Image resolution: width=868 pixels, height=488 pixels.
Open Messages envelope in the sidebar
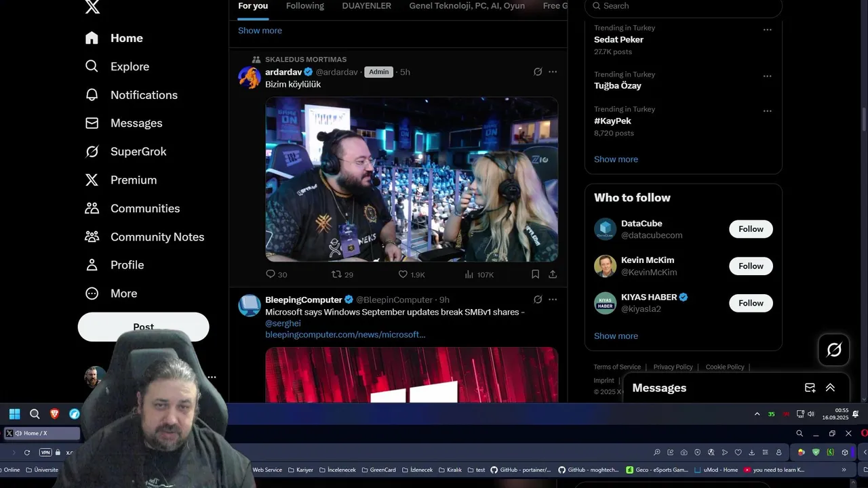tap(123, 123)
